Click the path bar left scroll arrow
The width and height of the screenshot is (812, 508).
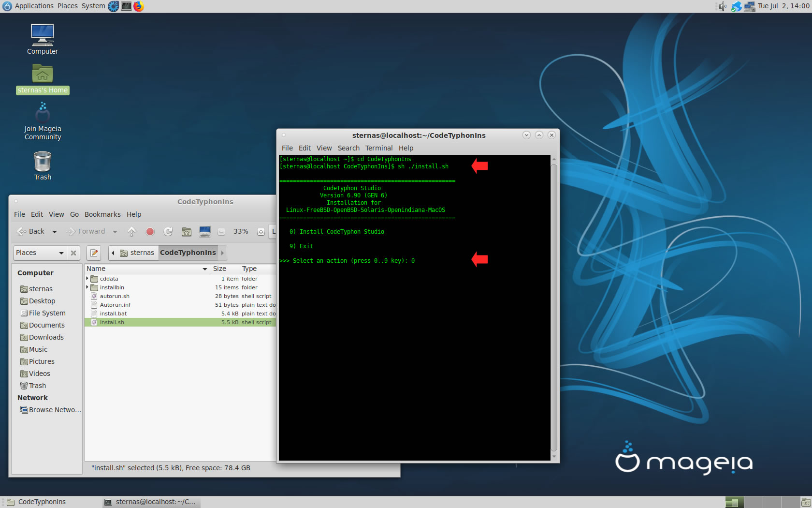[x=113, y=253]
